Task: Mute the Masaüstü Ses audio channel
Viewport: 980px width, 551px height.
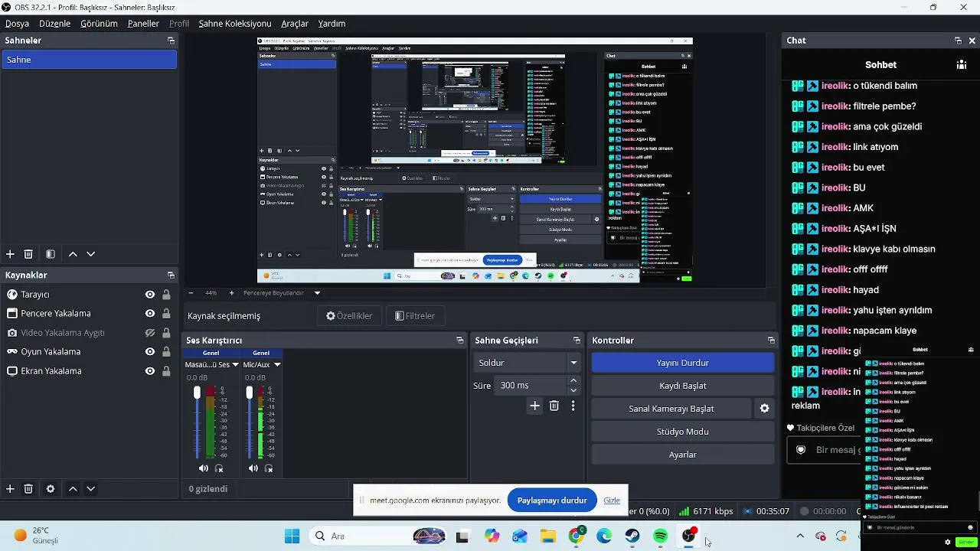Action: [x=203, y=468]
